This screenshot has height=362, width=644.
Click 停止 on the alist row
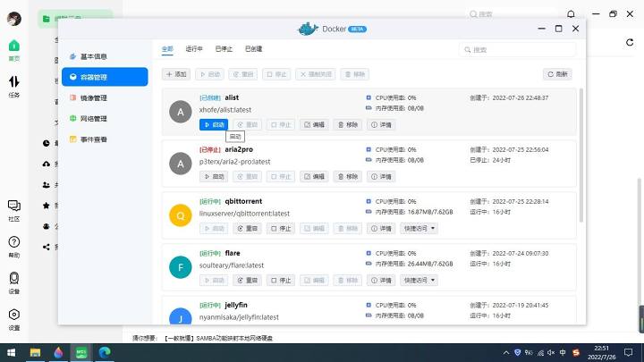281,125
